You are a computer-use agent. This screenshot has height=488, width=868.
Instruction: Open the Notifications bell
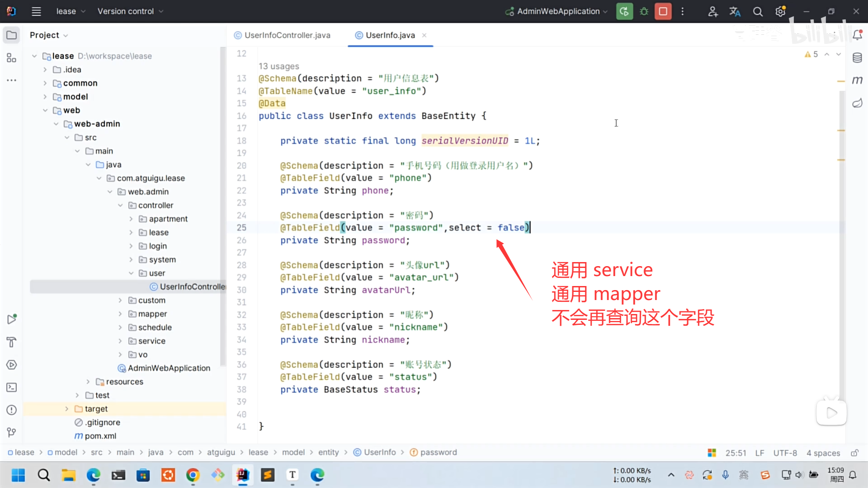[x=857, y=35]
